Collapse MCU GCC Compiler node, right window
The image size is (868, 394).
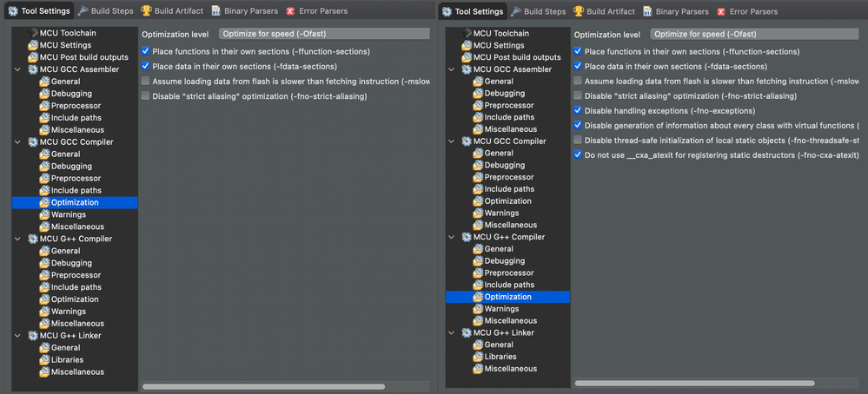452,141
